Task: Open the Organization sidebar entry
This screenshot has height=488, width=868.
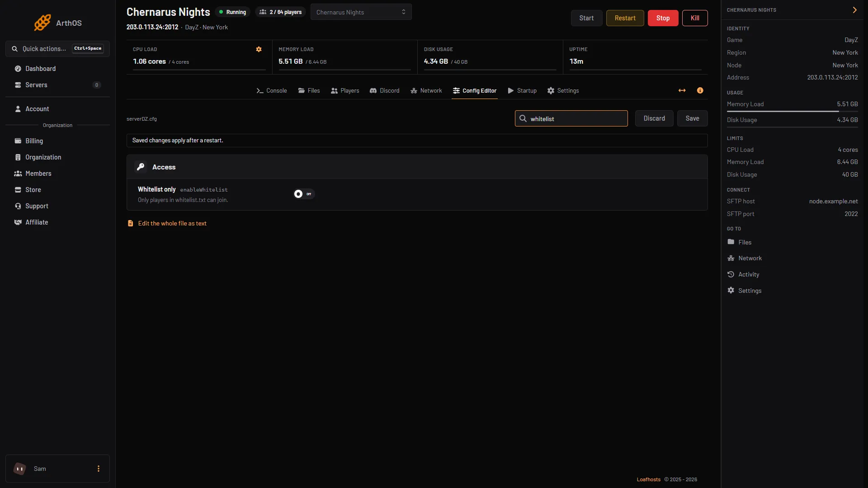Action: 57,157
